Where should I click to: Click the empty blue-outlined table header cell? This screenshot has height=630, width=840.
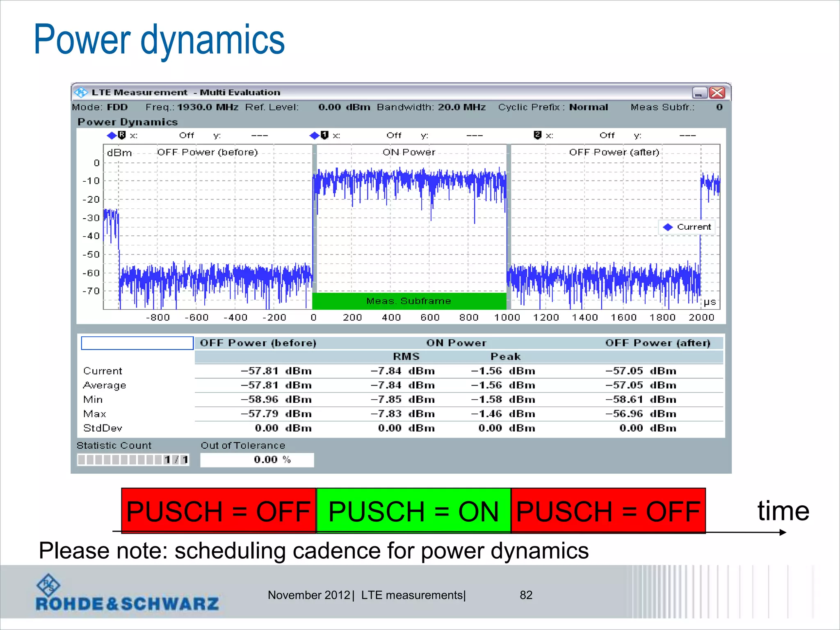137,343
